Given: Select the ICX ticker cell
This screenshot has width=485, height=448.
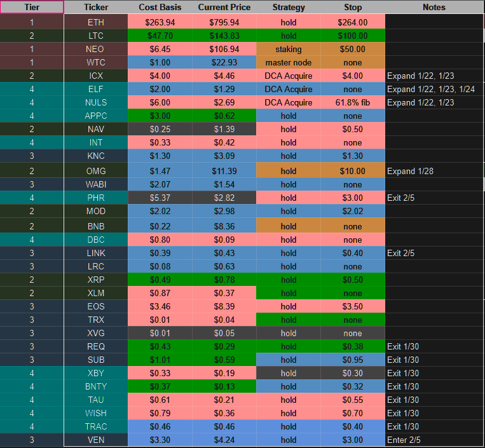Looking at the screenshot, I should click(x=96, y=76).
